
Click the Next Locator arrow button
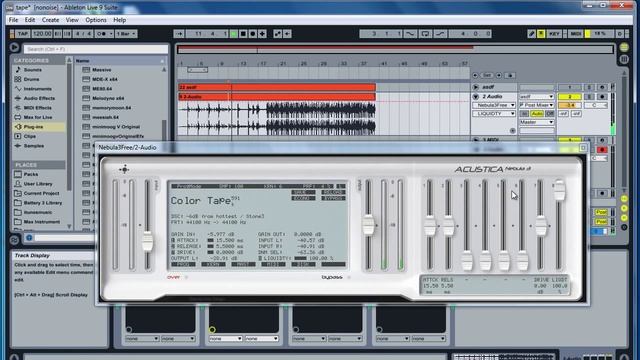[x=499, y=76]
